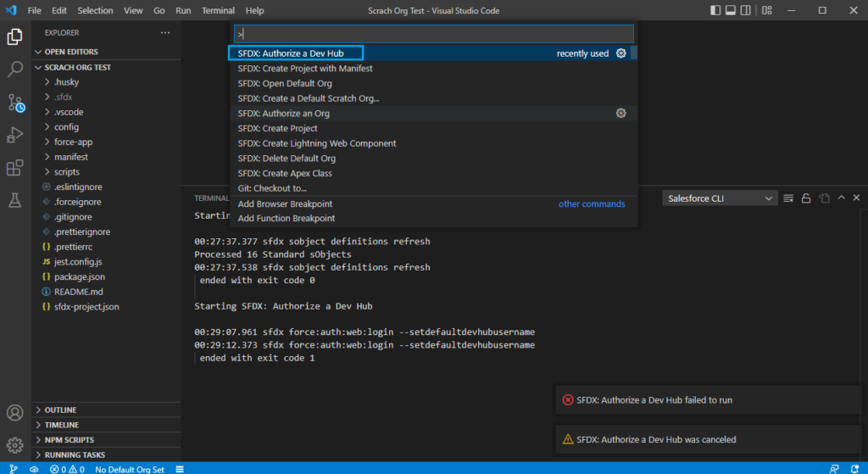Open the File menu
Screen dimensions: 868x474
(34, 10)
